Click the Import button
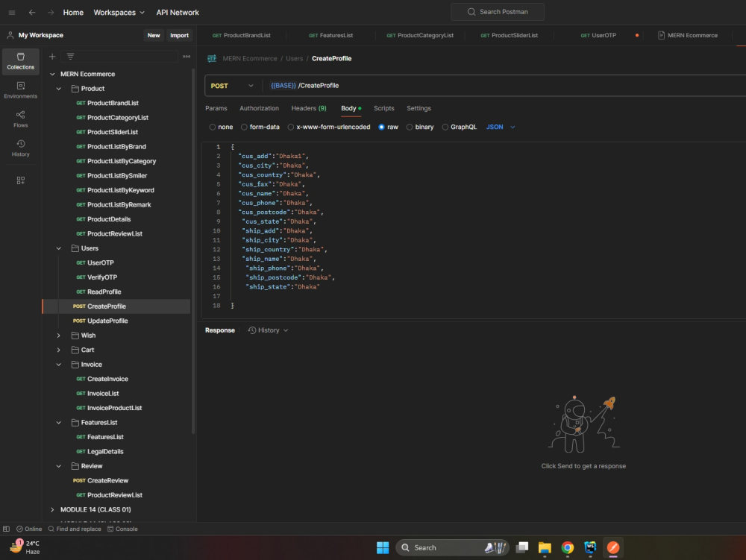Viewport: 746px width, 560px height. [x=179, y=35]
